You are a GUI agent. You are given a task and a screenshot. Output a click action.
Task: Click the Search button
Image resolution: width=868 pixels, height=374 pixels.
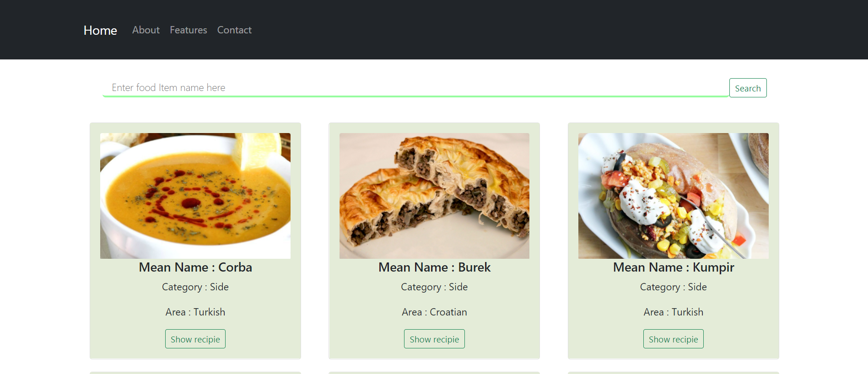point(748,88)
